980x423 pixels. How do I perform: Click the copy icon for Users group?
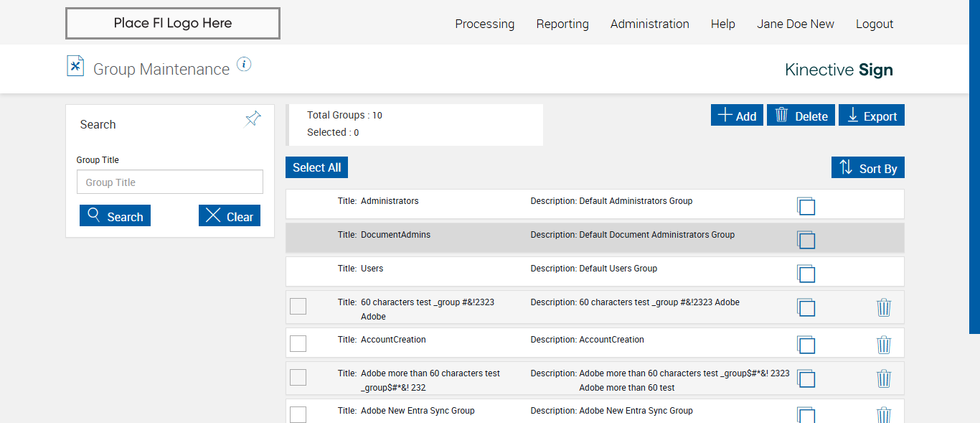(x=806, y=274)
